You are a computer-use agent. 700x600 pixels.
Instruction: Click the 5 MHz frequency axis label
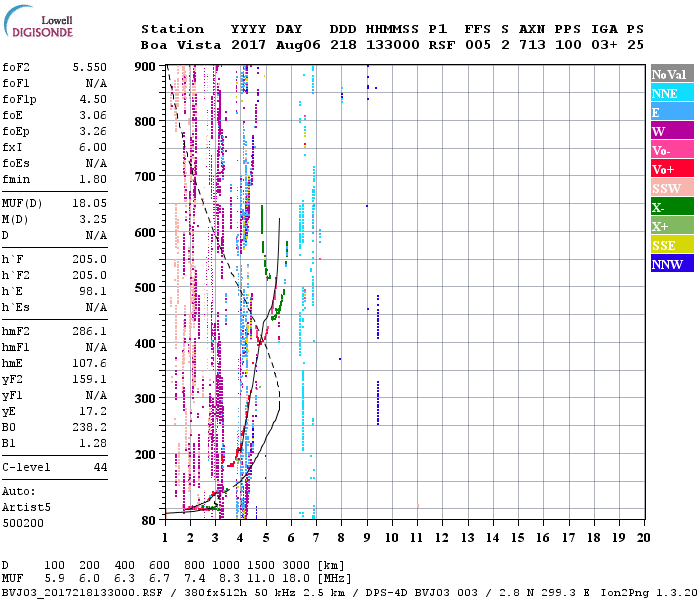[266, 538]
